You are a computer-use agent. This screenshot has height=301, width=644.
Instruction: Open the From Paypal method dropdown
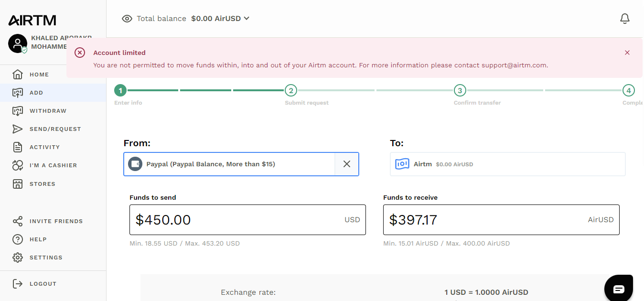tap(229, 164)
